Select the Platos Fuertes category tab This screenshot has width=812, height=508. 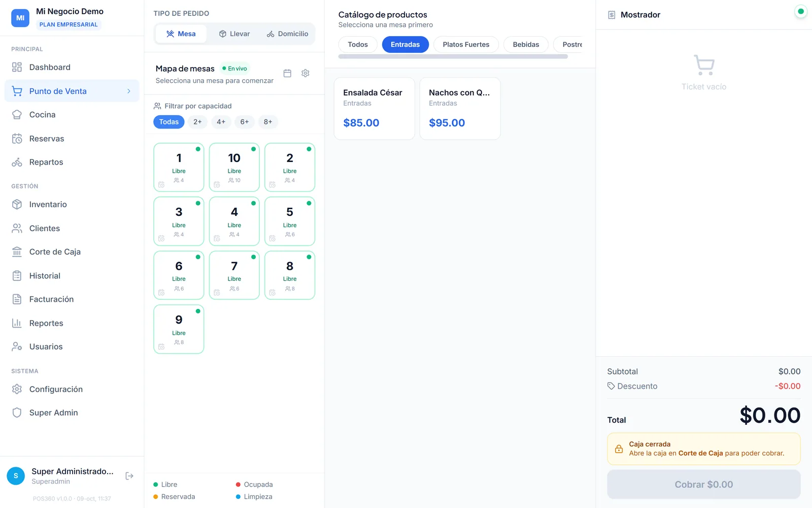coord(466,45)
